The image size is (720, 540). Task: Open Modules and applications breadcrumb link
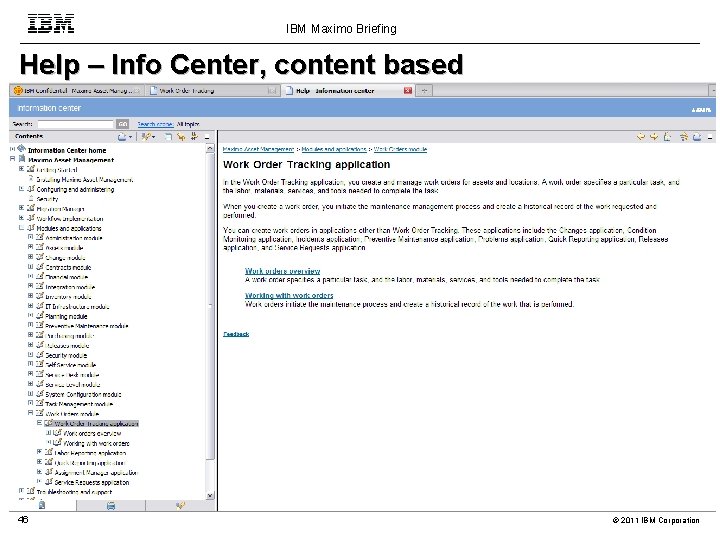point(334,149)
